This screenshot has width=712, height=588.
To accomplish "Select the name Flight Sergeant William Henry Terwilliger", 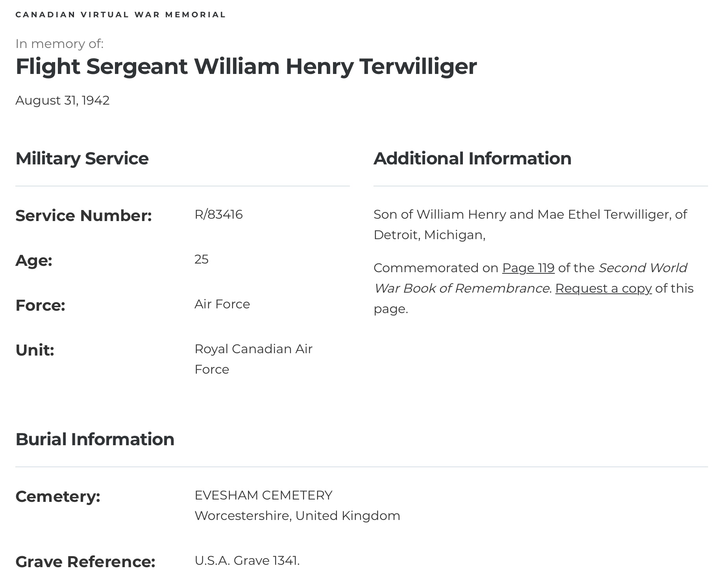I will [246, 66].
